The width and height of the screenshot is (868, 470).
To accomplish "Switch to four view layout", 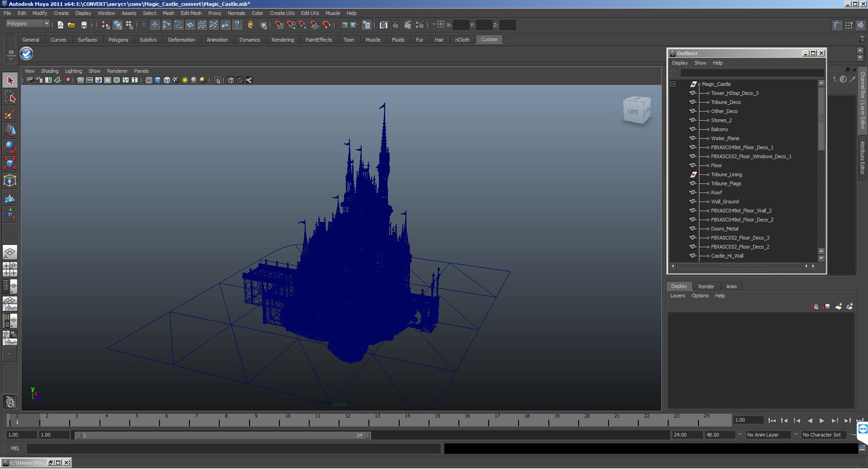I will click(10, 269).
